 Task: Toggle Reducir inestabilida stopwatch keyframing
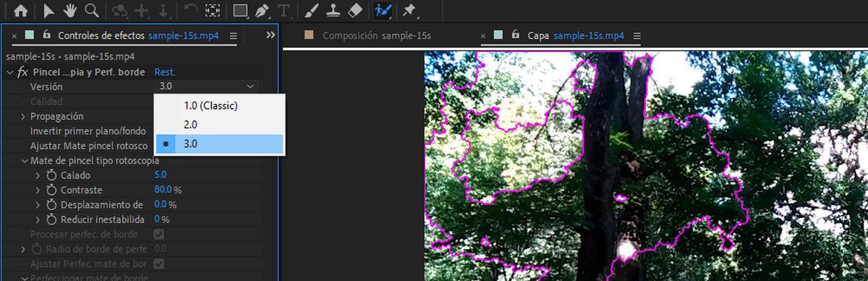pyautogui.click(x=51, y=219)
